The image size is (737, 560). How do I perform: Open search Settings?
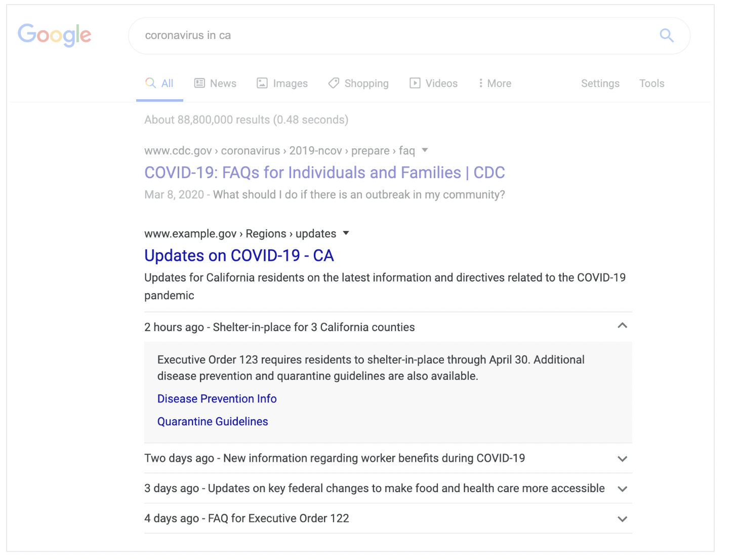point(600,84)
